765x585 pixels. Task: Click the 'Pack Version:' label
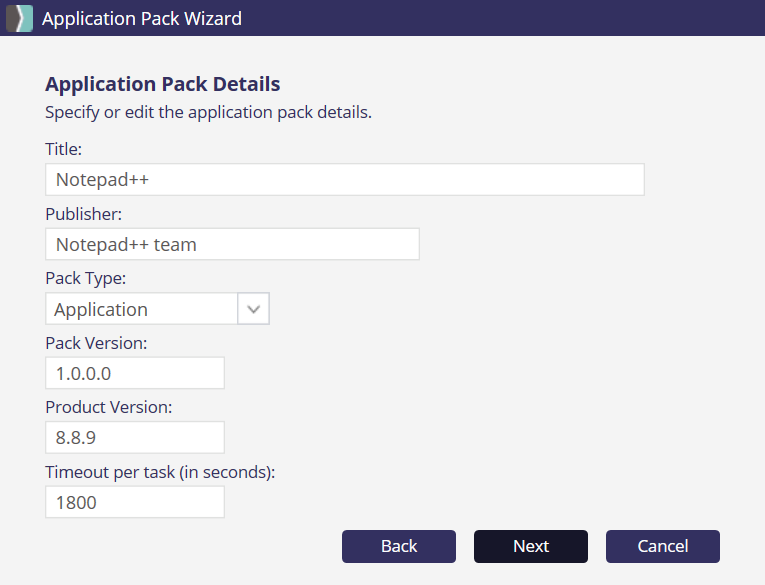(96, 343)
